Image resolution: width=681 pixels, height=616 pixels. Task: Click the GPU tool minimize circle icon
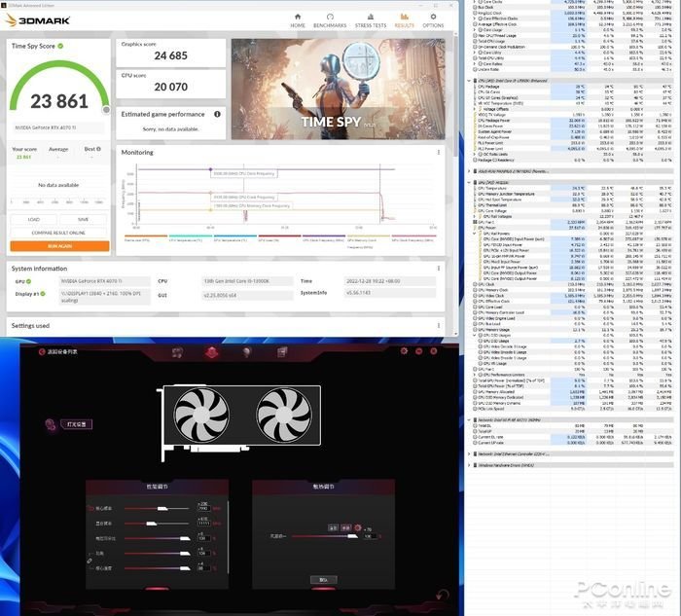(418, 351)
